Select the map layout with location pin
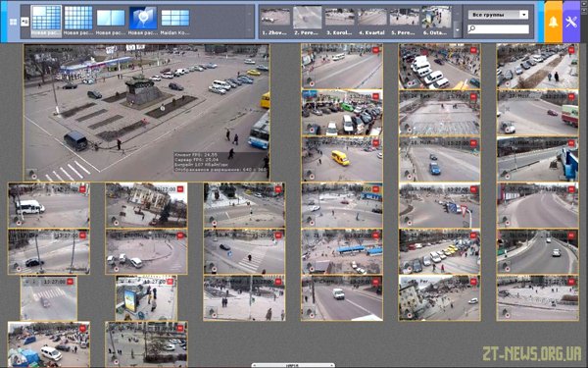588x368 pixels. (143, 18)
